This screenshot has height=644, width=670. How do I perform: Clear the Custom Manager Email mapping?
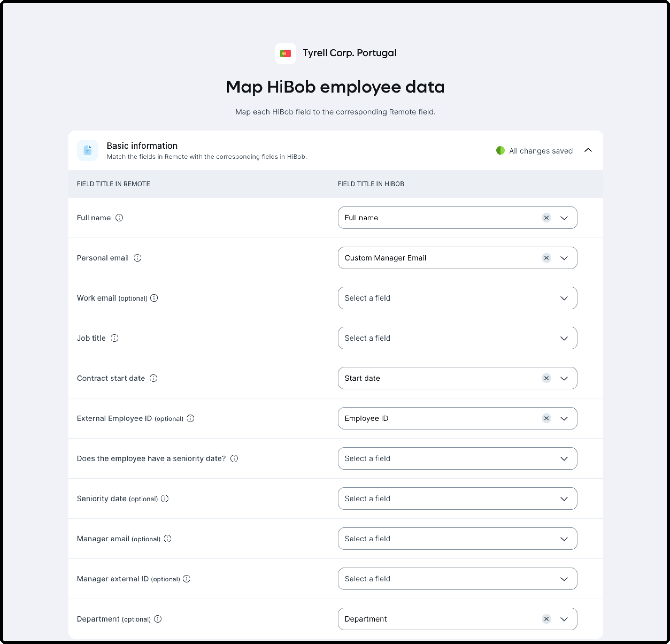pos(546,258)
